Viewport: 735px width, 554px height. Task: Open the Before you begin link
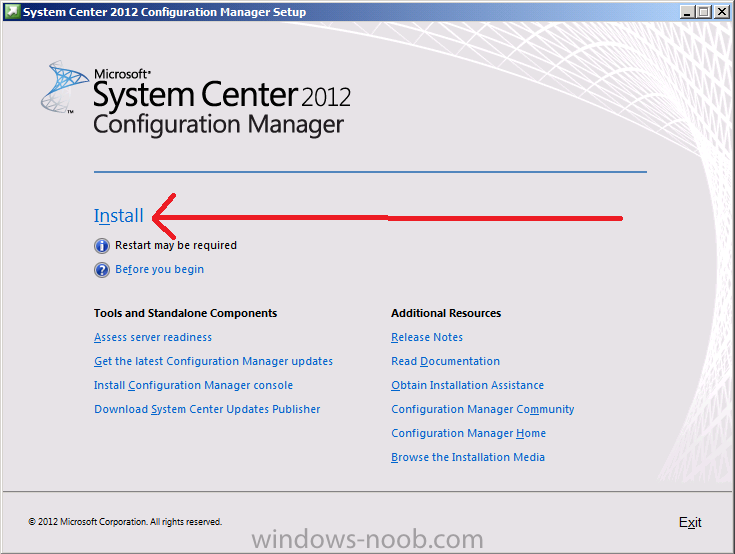pyautogui.click(x=159, y=269)
